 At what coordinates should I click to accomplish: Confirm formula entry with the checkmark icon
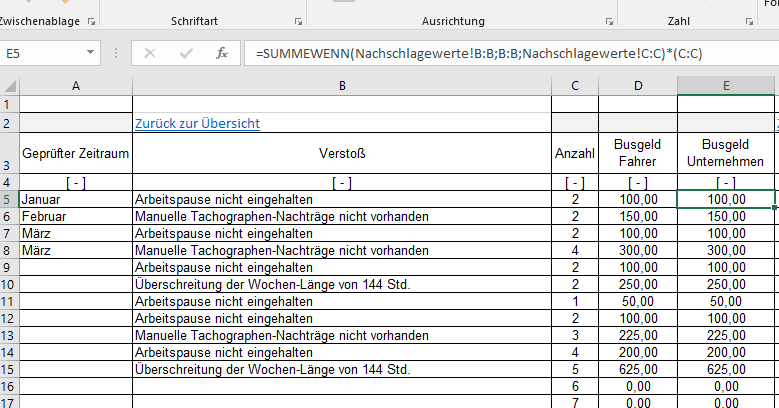tap(186, 53)
